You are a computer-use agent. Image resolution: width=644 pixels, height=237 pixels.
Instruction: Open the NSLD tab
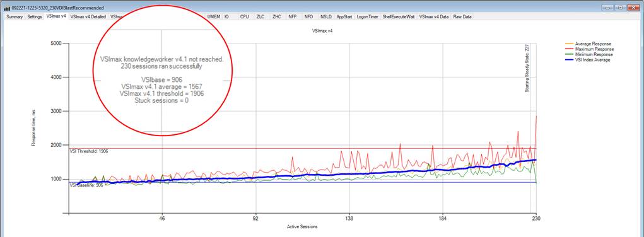coord(325,17)
